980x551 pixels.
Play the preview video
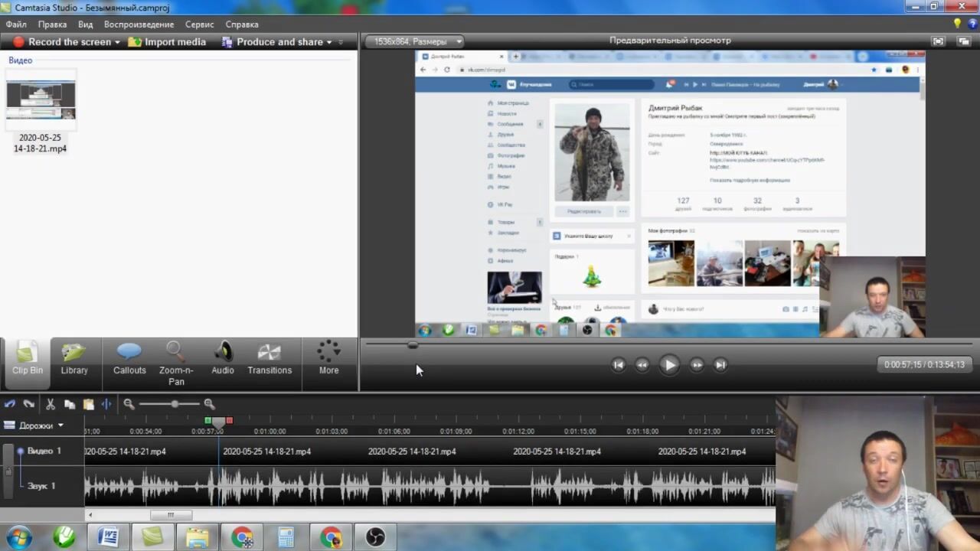pyautogui.click(x=669, y=365)
